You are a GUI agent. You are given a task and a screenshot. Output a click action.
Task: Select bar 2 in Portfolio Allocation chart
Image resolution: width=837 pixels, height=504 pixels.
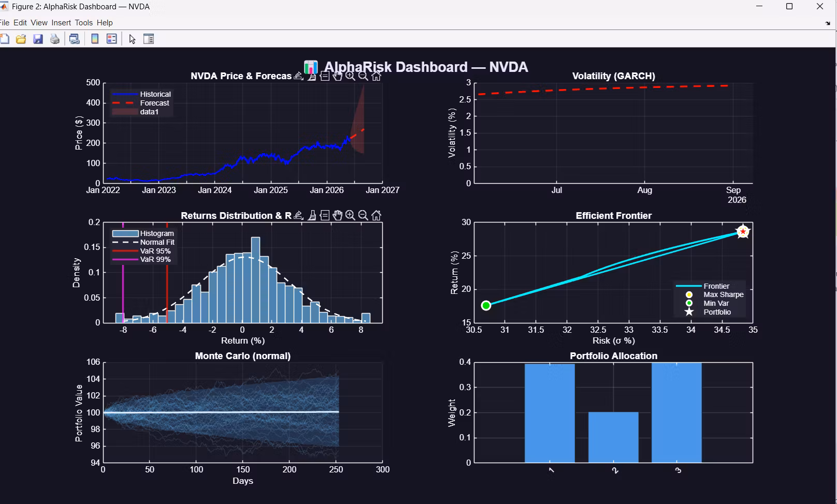(613, 437)
